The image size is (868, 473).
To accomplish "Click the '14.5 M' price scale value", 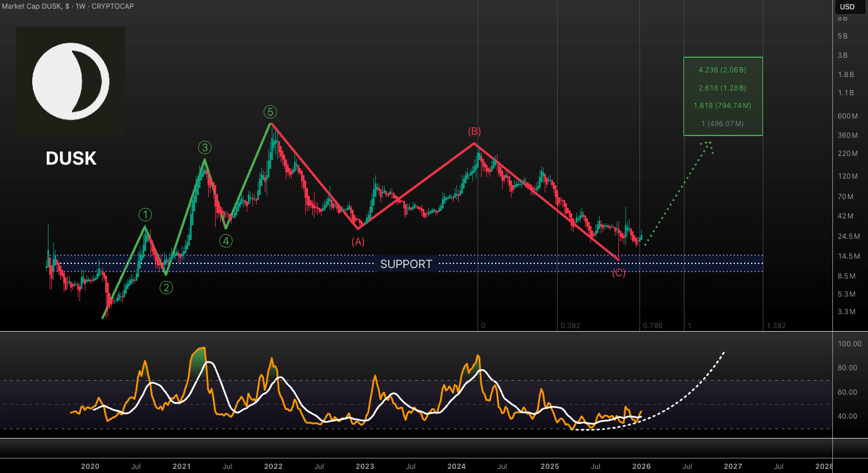I will [848, 256].
